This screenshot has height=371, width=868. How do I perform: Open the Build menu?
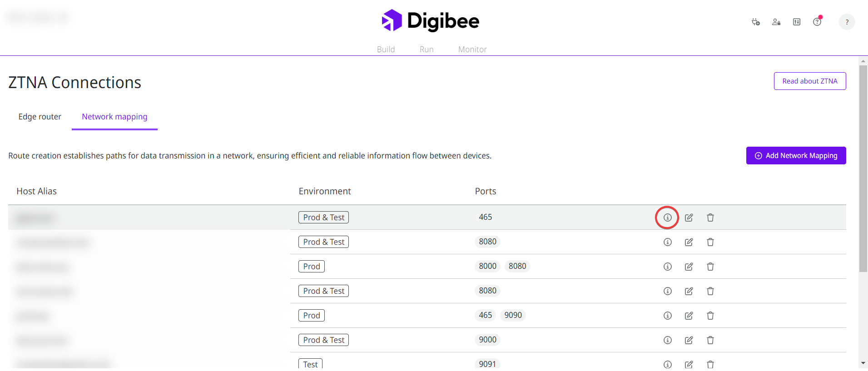(x=386, y=49)
